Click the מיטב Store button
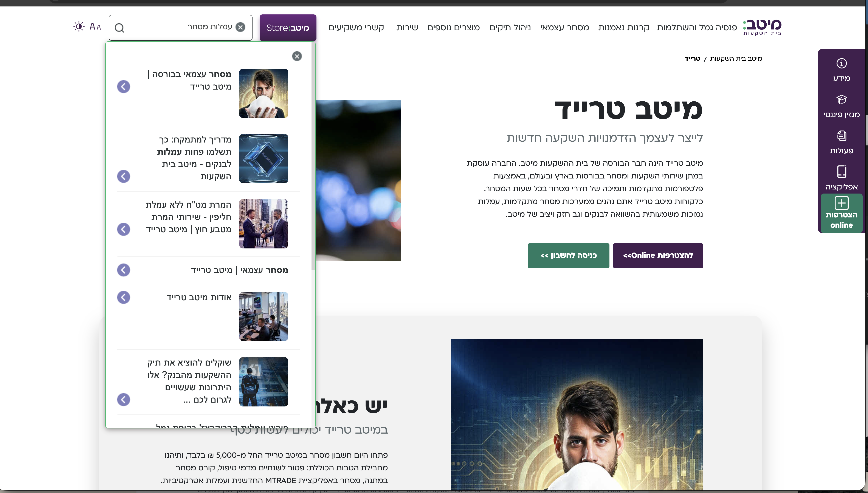The image size is (868, 493). point(288,28)
